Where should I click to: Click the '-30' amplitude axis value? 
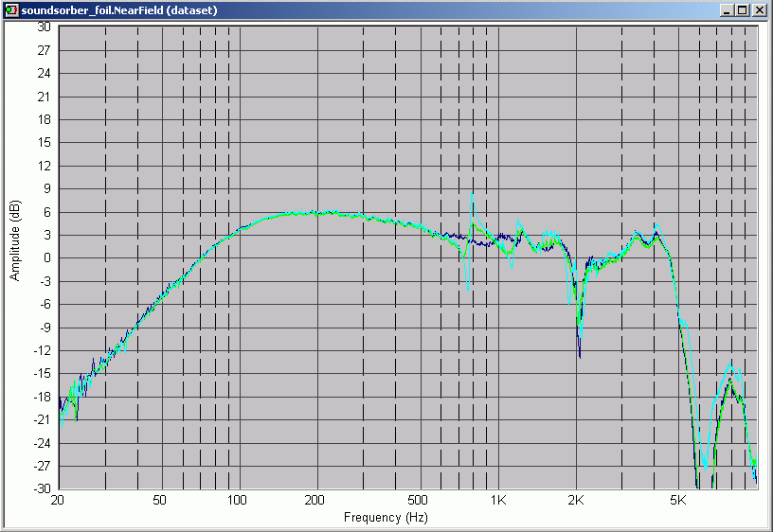point(42,488)
